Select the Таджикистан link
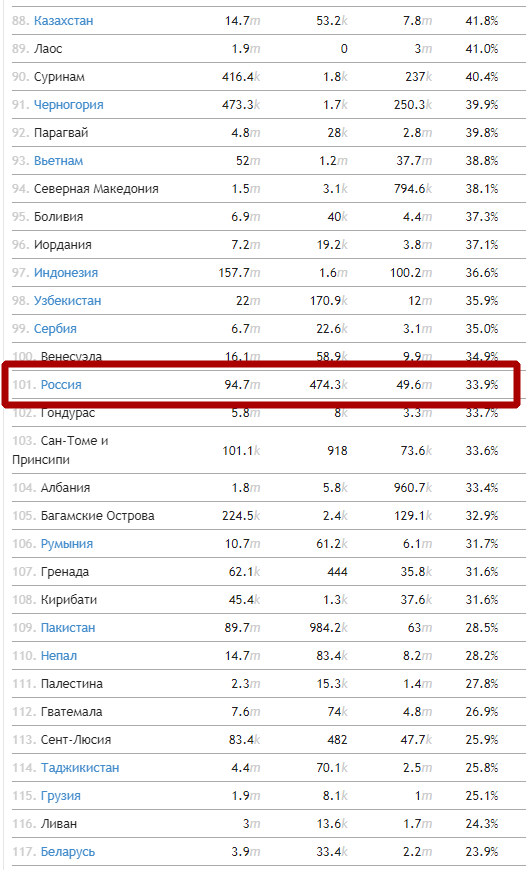 [x=80, y=768]
